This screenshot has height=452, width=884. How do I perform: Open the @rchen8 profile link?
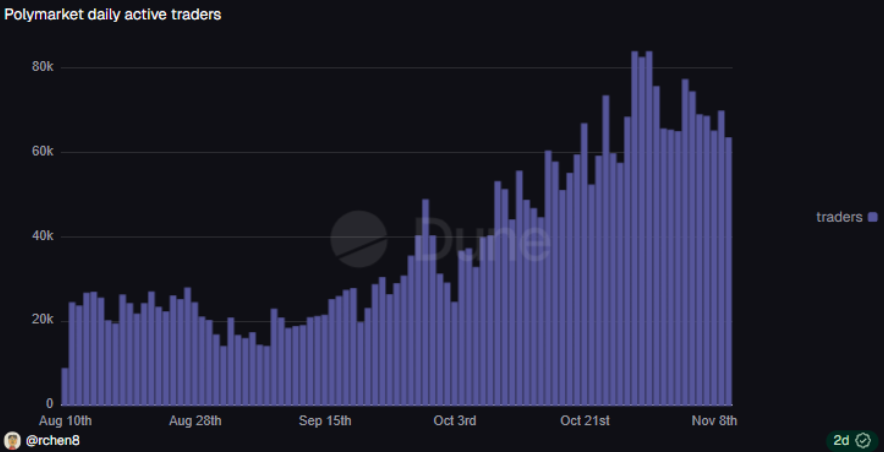[52, 441]
